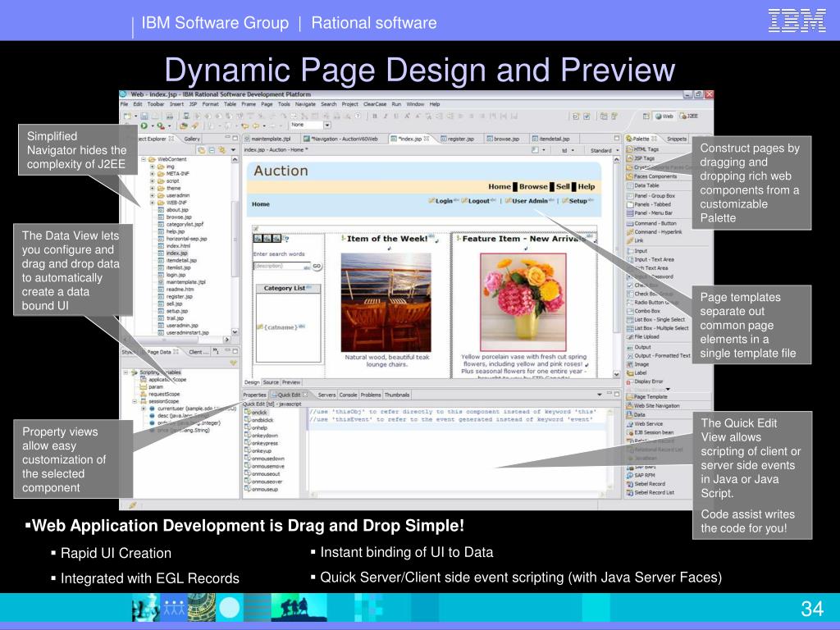Open the ClearCase menu
This screenshot has height=630, width=840.
pyautogui.click(x=374, y=104)
